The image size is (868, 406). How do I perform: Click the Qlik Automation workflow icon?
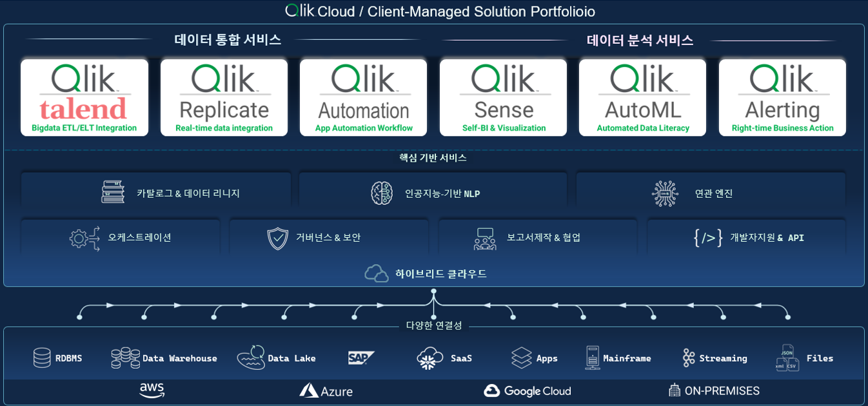pyautogui.click(x=363, y=97)
